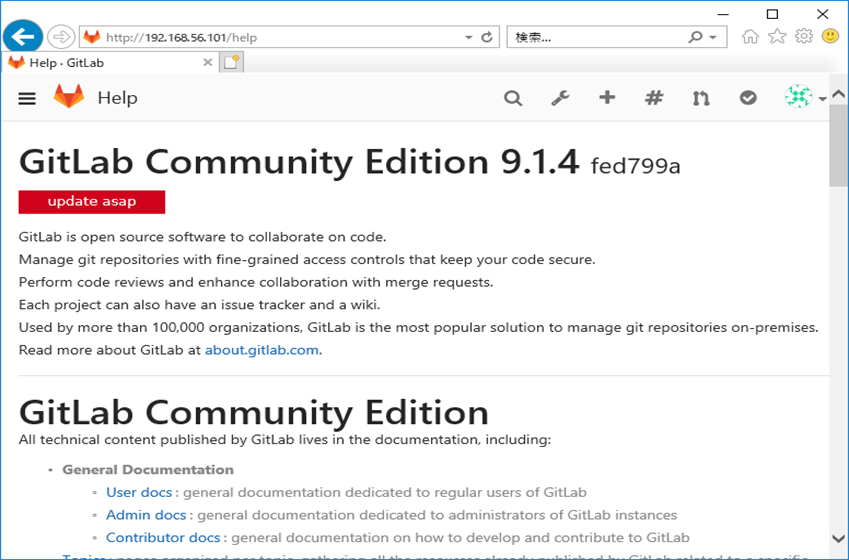Open Admin area wrench icon

click(x=560, y=98)
